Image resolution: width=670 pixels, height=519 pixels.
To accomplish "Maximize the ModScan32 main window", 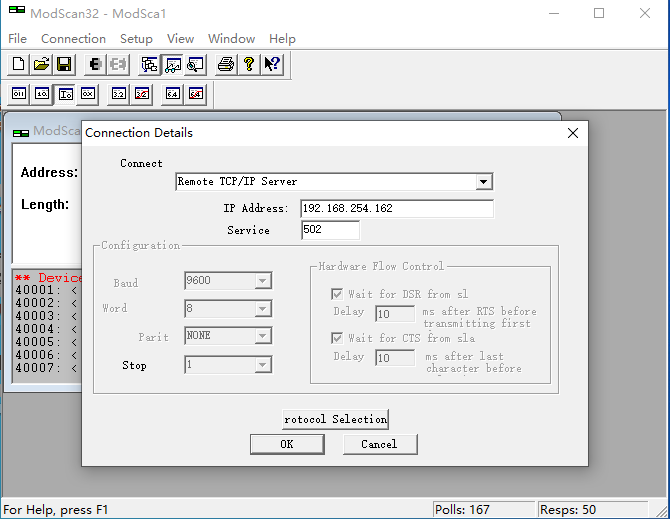I will (599, 13).
